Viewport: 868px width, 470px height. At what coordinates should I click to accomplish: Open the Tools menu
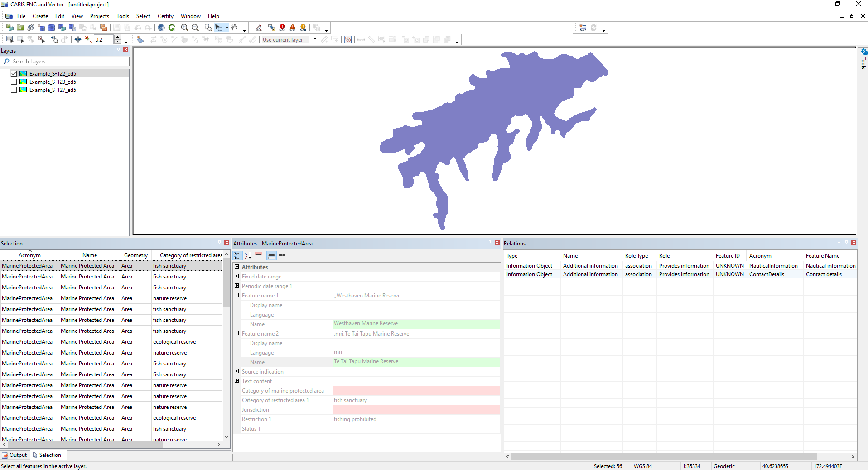tap(123, 16)
